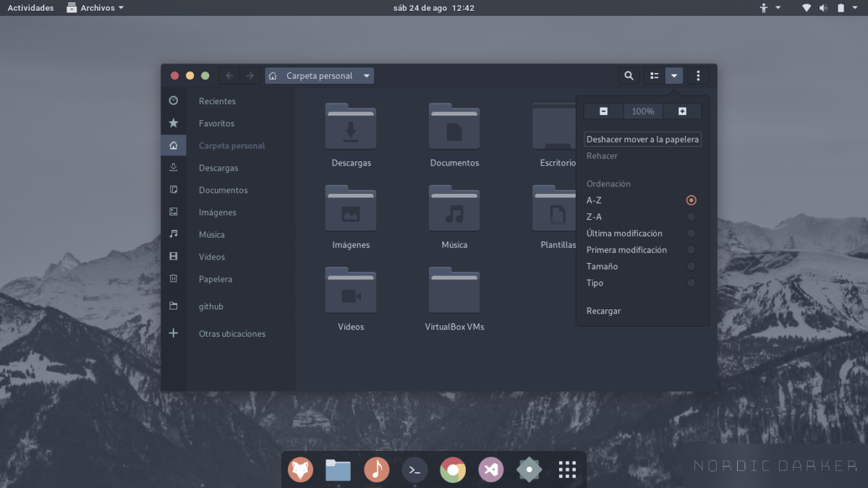Switch to list view using the list icon
This screenshot has height=488, width=868.
pyautogui.click(x=653, y=75)
